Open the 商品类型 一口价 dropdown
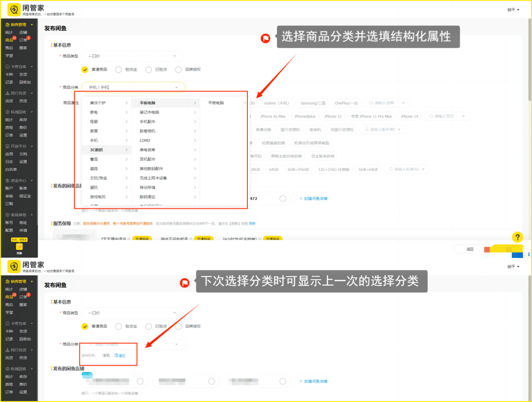This screenshot has width=532, height=402. click(x=132, y=56)
